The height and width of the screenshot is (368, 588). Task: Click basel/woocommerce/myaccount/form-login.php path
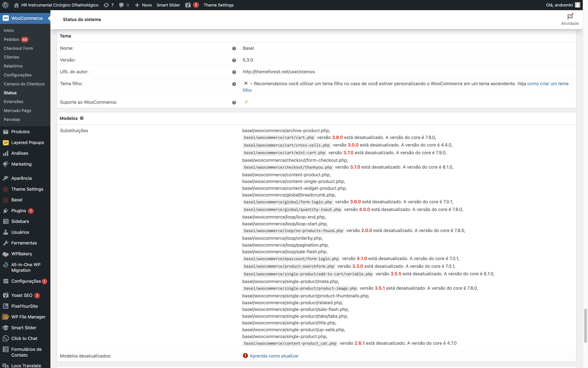[291, 258]
